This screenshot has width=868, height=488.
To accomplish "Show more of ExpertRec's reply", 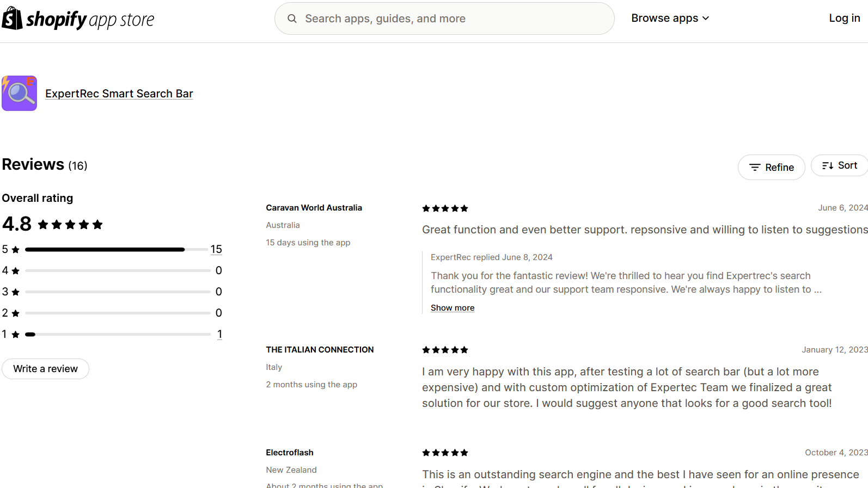I will [453, 308].
